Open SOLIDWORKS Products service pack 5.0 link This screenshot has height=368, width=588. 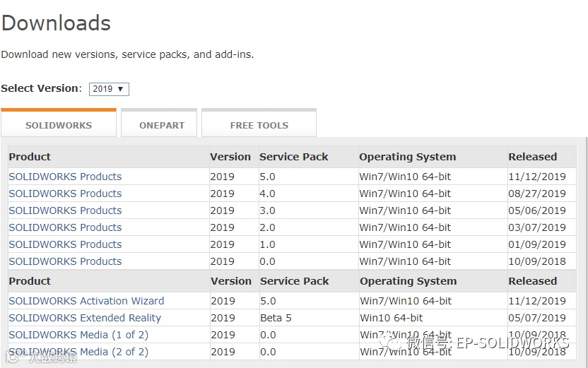pos(65,177)
